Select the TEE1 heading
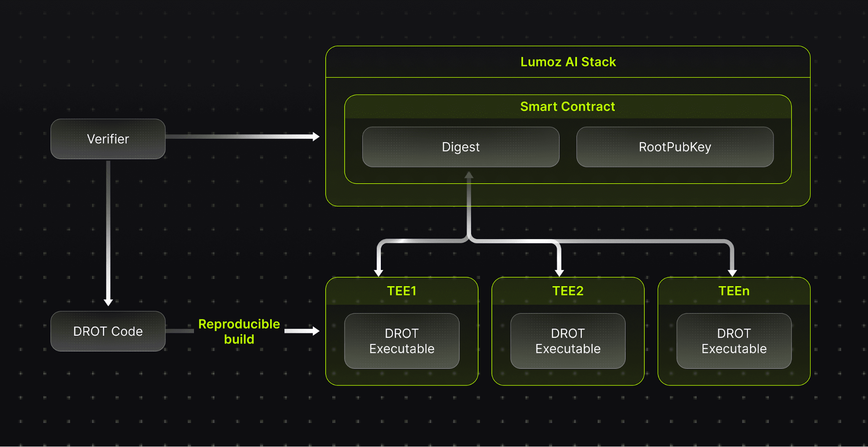This screenshot has height=447, width=868. click(x=402, y=291)
